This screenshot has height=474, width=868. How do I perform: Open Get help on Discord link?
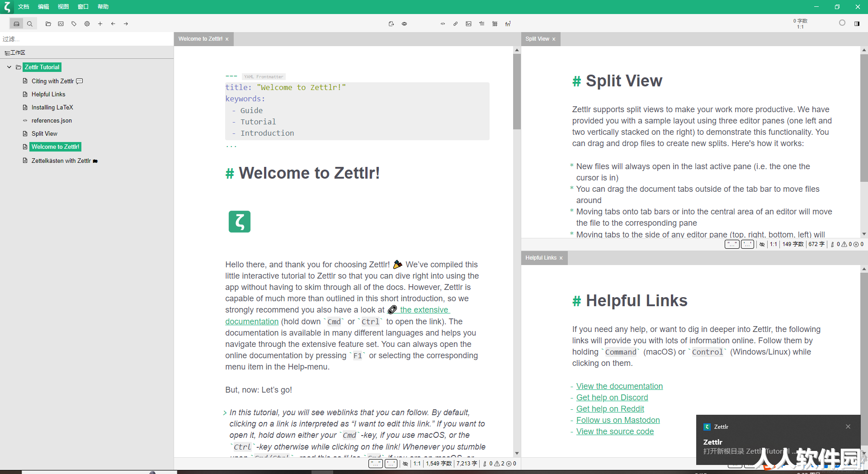point(612,398)
